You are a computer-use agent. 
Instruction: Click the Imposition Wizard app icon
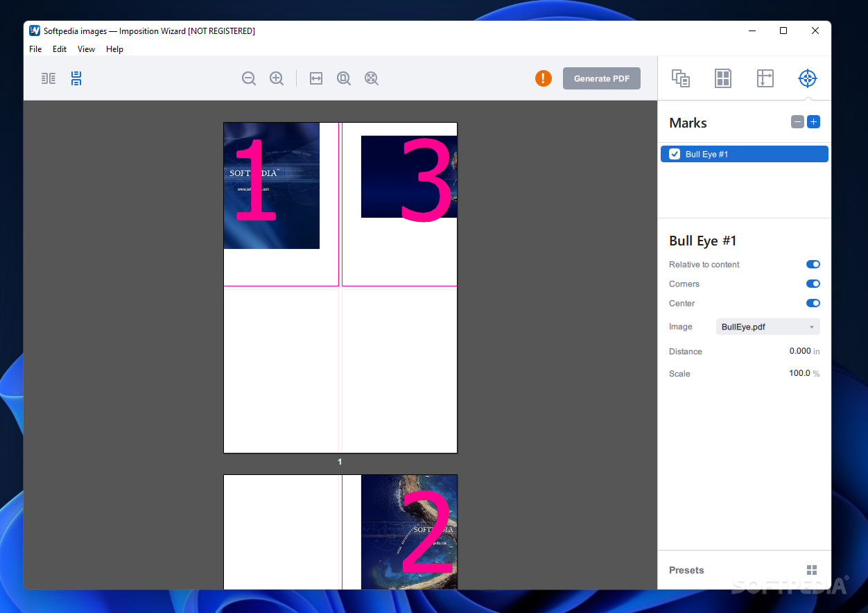click(35, 31)
